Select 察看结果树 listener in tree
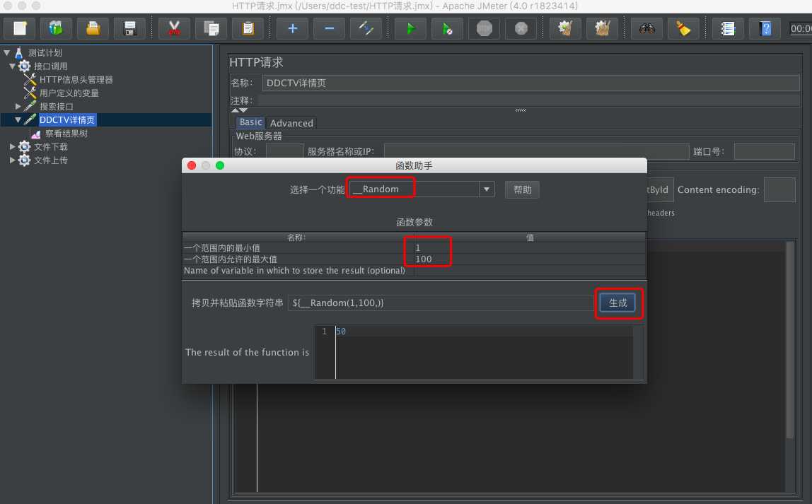Viewport: 812px width, 504px height. (66, 134)
